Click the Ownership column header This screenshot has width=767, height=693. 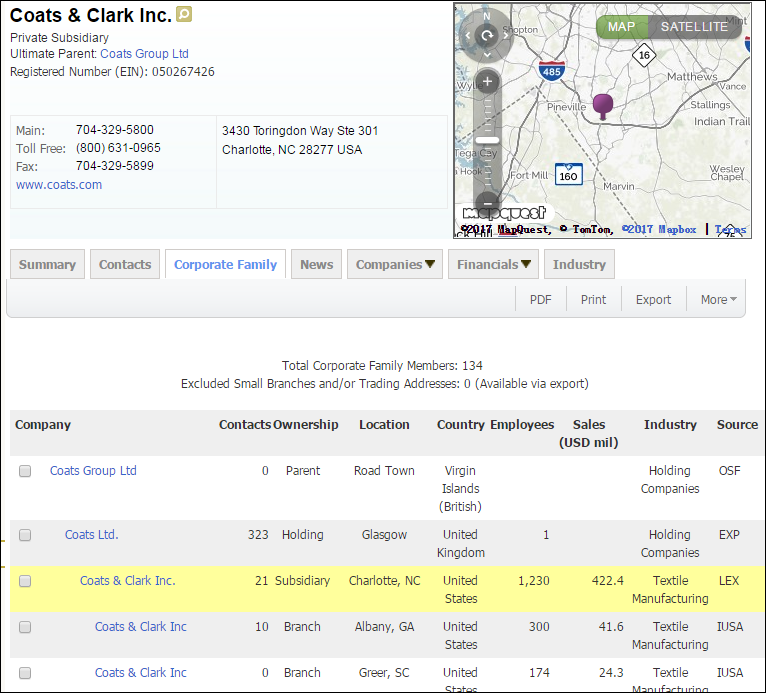(x=306, y=425)
